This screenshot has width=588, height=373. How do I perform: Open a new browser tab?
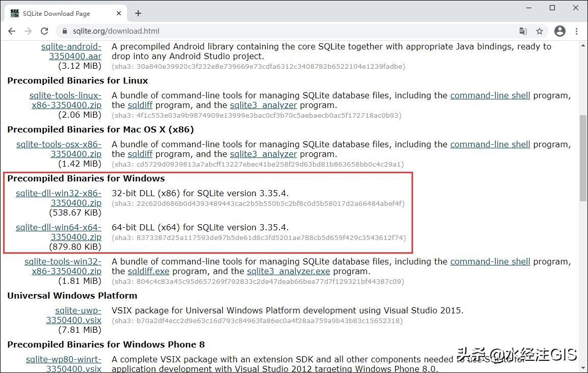click(x=138, y=13)
